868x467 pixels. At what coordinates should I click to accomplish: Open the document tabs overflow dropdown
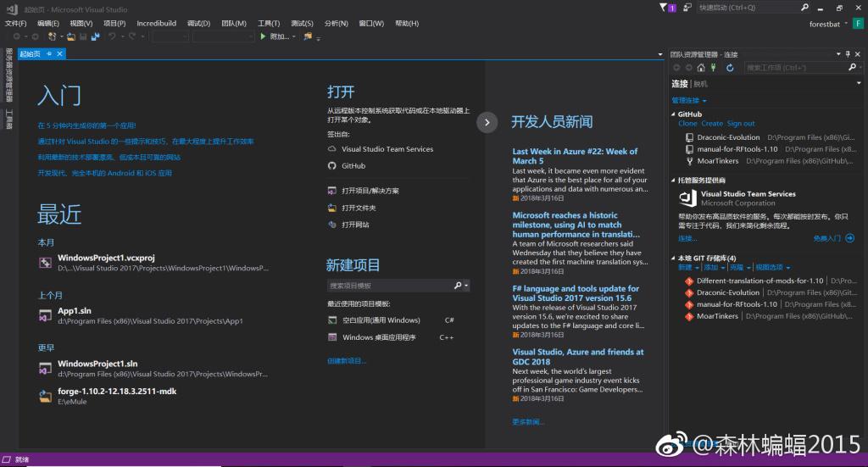coord(659,54)
